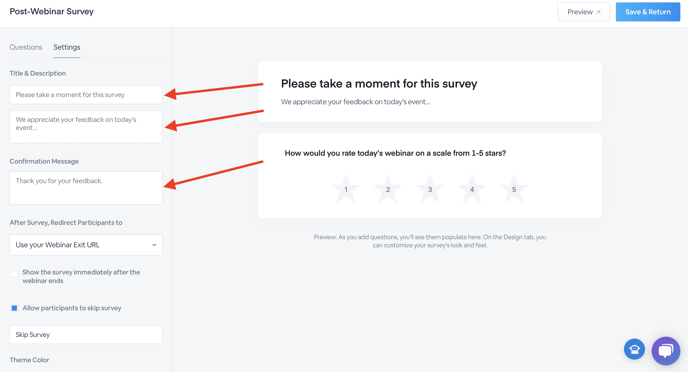Screen dimensions: 688x372
Task: Click the external-link arrow on Preview
Action: (598, 12)
